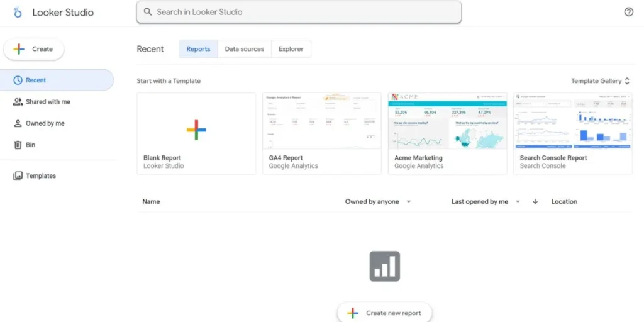Open the Last opened by me dropdown

[x=486, y=202]
